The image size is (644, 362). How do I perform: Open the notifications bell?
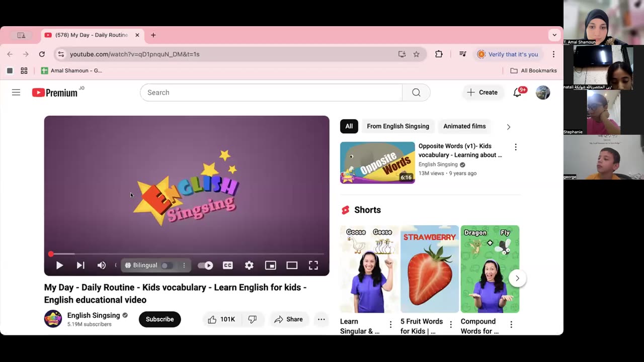coord(517,93)
